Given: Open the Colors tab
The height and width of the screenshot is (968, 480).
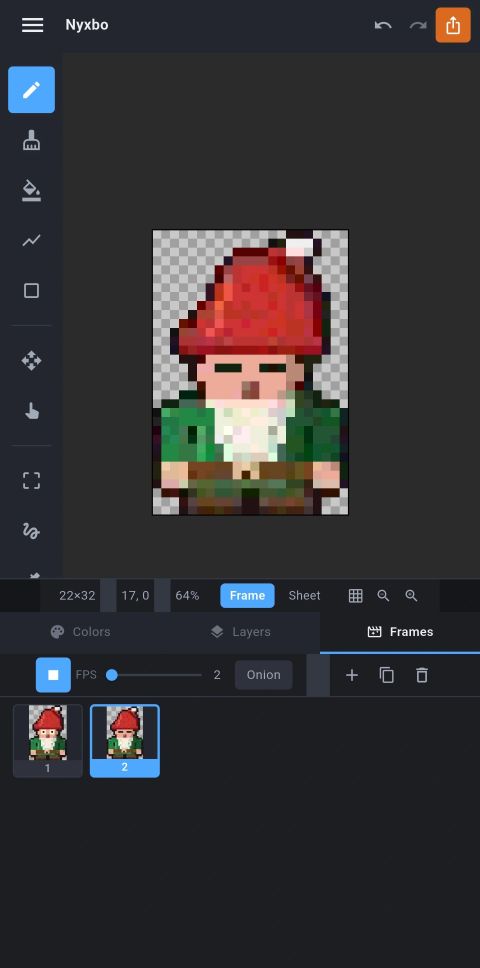Looking at the screenshot, I should pyautogui.click(x=80, y=632).
